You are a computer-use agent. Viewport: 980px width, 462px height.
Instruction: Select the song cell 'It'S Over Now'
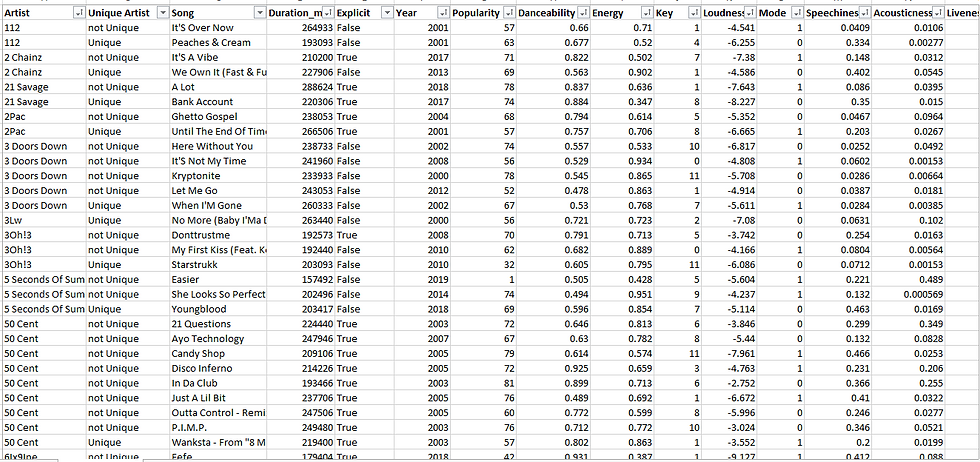click(x=218, y=28)
